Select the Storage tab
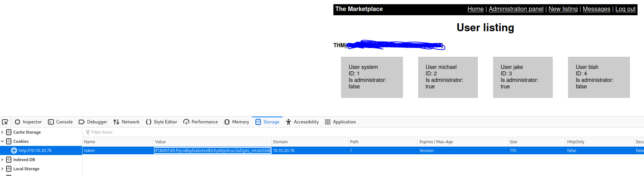Viewport: 644px width, 176px height. (267, 122)
